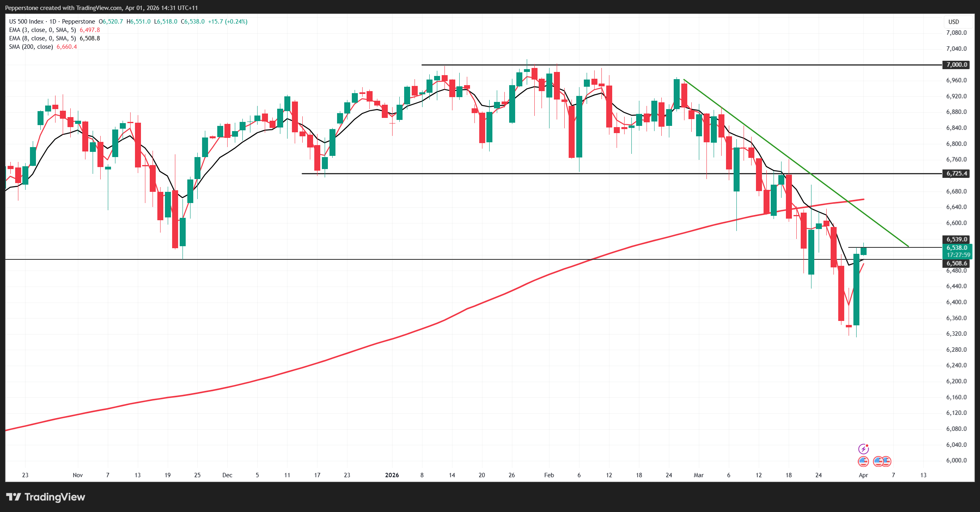Click the 6,508.6 price label on the axis
The image size is (980, 512).
[956, 263]
